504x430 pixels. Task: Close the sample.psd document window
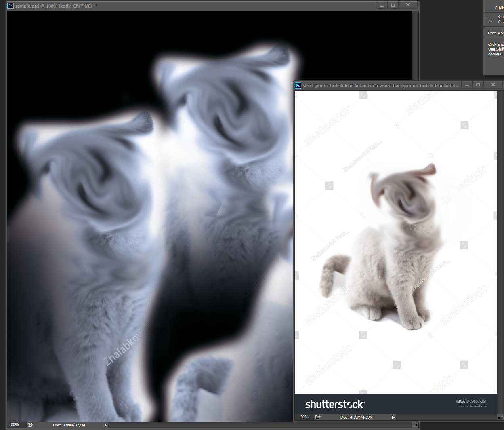click(408, 5)
